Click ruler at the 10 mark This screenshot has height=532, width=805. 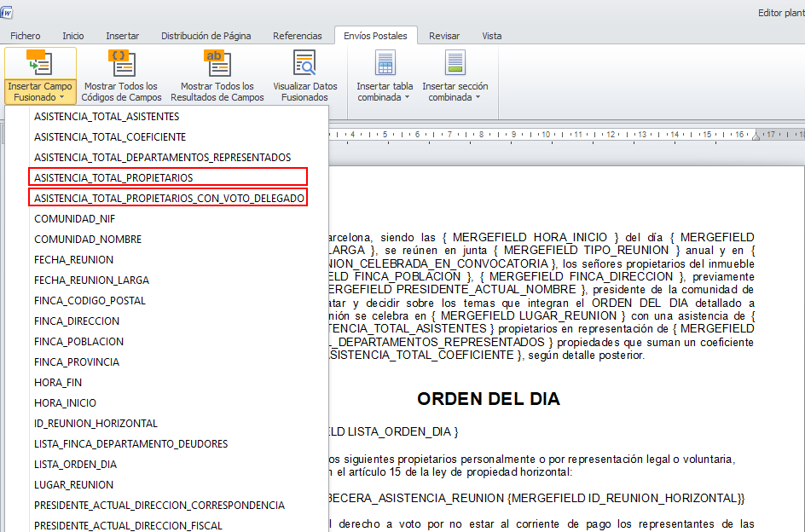tap(545, 135)
